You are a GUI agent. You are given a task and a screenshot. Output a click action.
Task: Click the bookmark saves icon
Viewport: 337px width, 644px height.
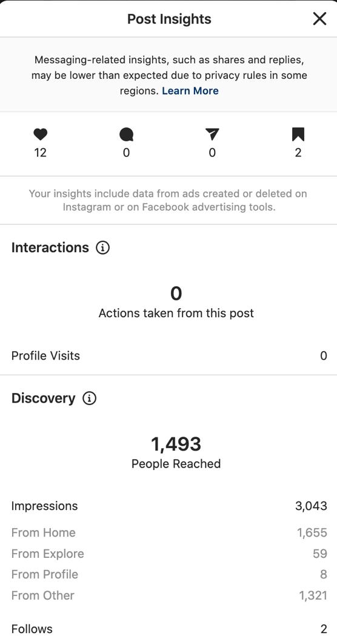[298, 134]
